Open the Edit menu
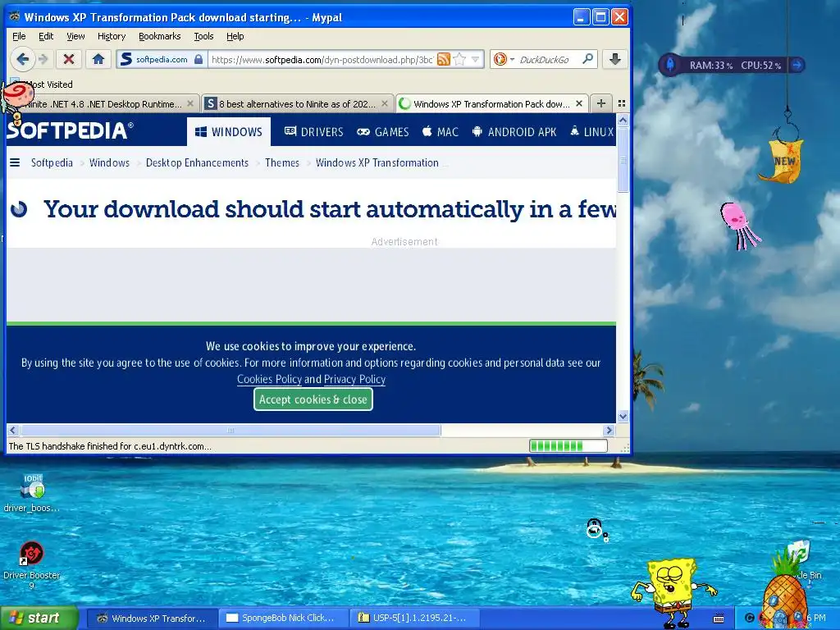The width and height of the screenshot is (840, 630). pos(46,36)
